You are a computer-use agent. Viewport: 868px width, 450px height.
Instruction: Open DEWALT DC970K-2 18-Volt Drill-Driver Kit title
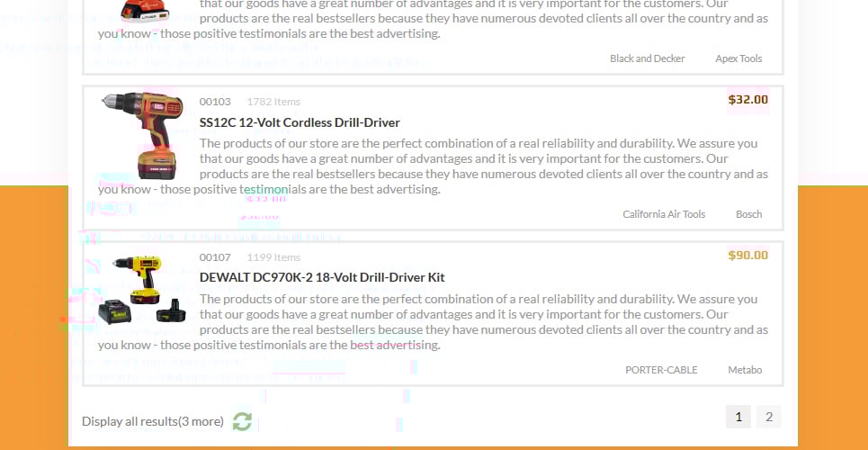tap(322, 277)
